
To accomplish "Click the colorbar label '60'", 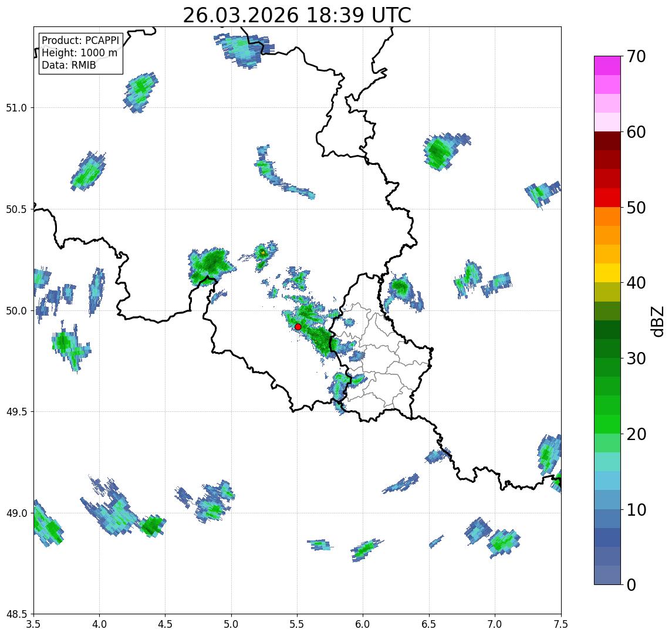I will tap(636, 132).
